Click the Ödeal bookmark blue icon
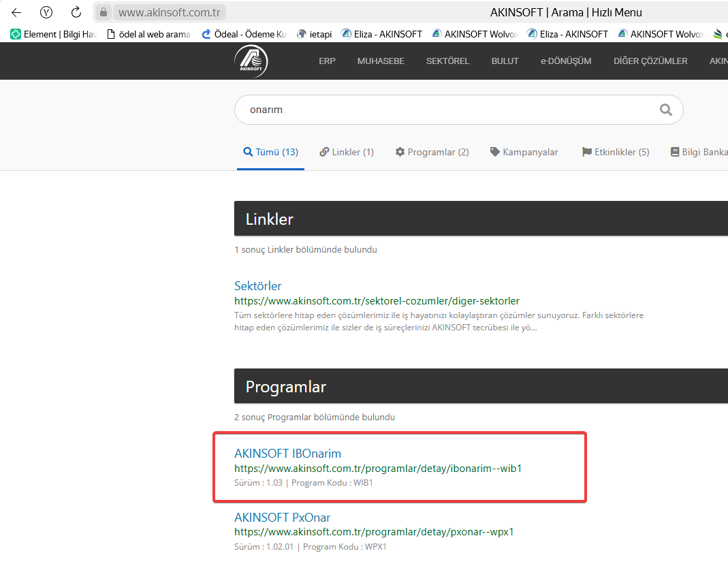 tap(206, 34)
